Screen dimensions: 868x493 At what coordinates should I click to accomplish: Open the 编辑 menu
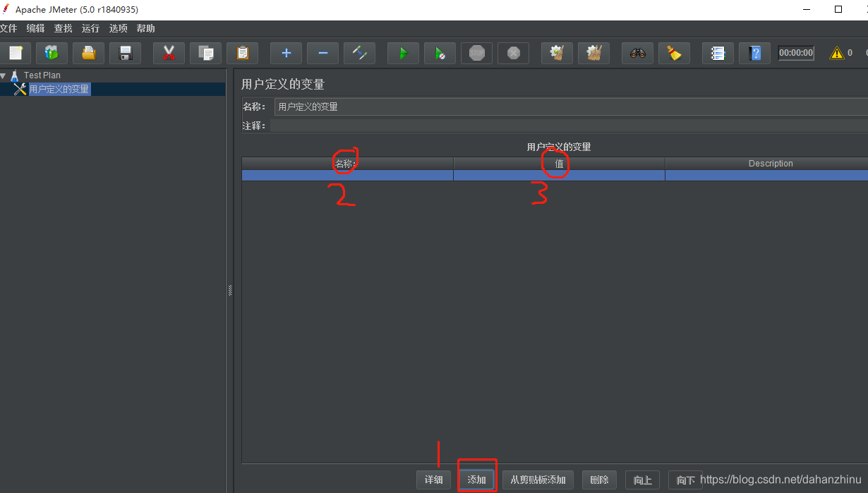(35, 28)
